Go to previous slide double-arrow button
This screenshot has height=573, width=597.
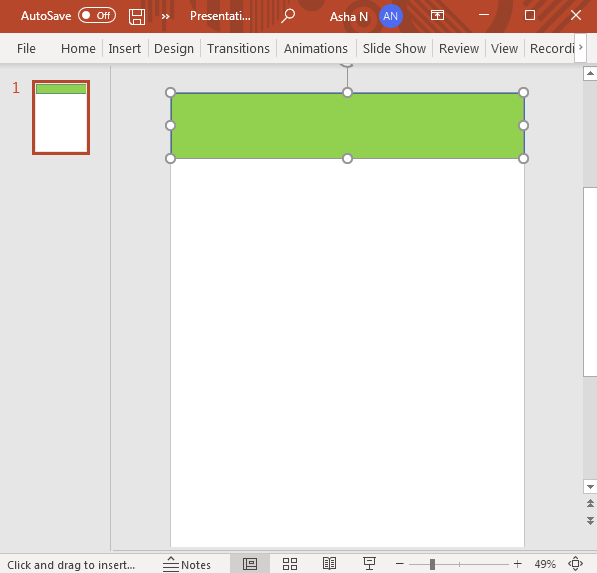(590, 503)
